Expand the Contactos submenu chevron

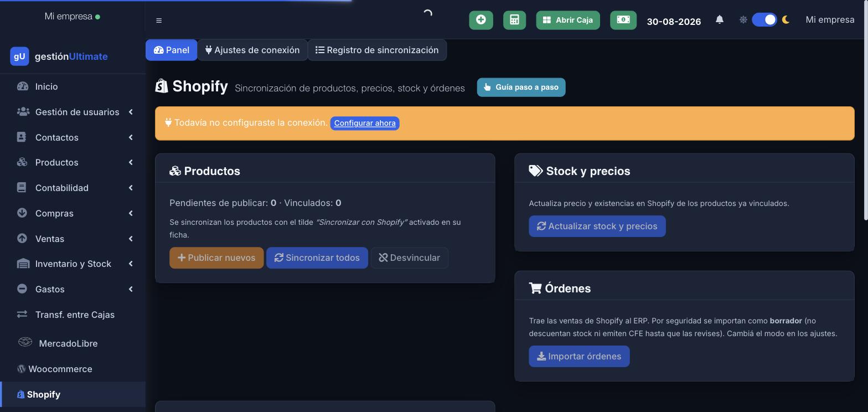(x=131, y=137)
